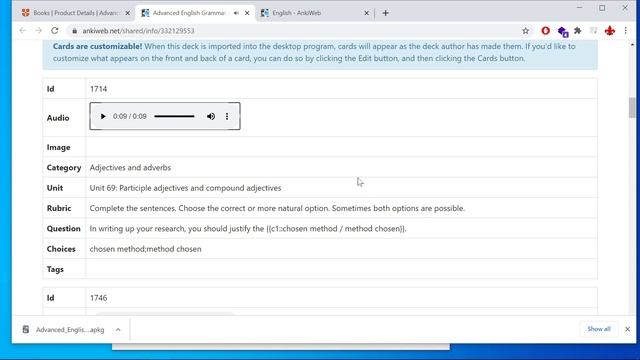
Task: Click the Id value 1714
Action: pos(98,89)
